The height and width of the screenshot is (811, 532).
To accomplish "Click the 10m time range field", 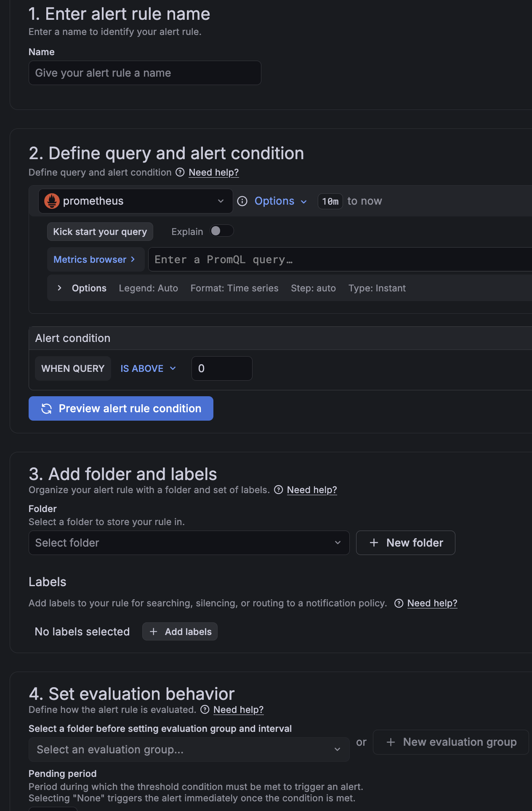I will coord(330,201).
